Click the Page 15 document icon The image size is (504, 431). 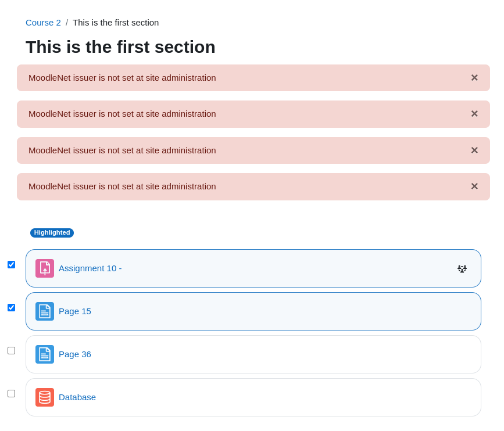point(45,311)
